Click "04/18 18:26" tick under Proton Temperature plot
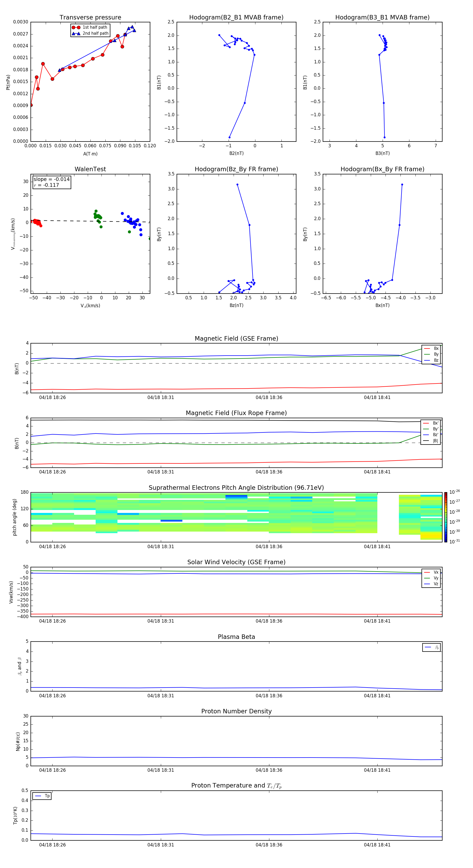The image size is (473, 868). [x=52, y=845]
